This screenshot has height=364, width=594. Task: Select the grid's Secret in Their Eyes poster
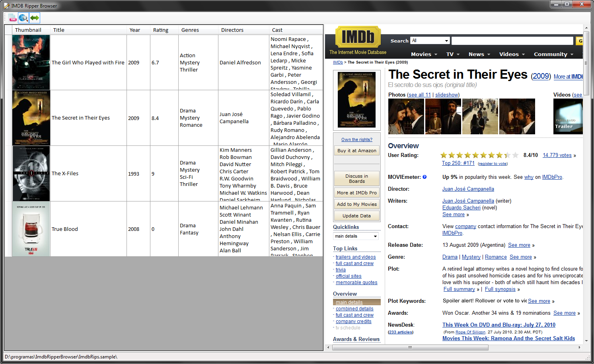pyautogui.click(x=31, y=118)
